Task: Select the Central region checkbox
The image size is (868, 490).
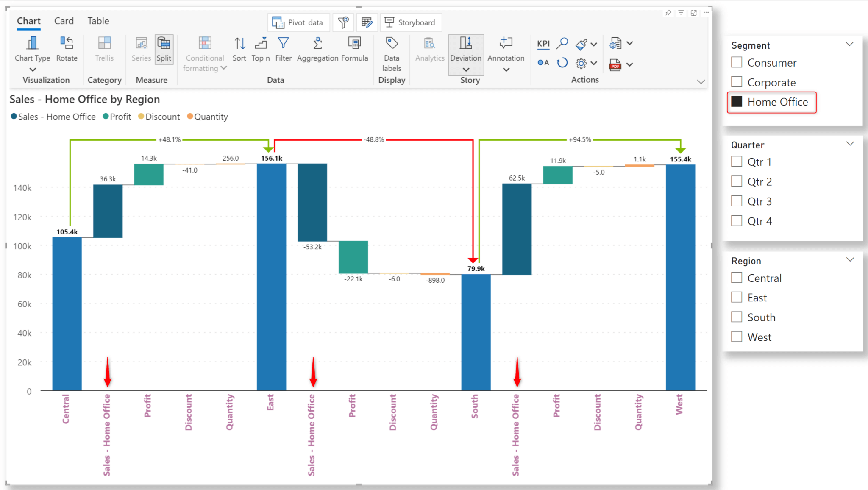Action: click(737, 278)
